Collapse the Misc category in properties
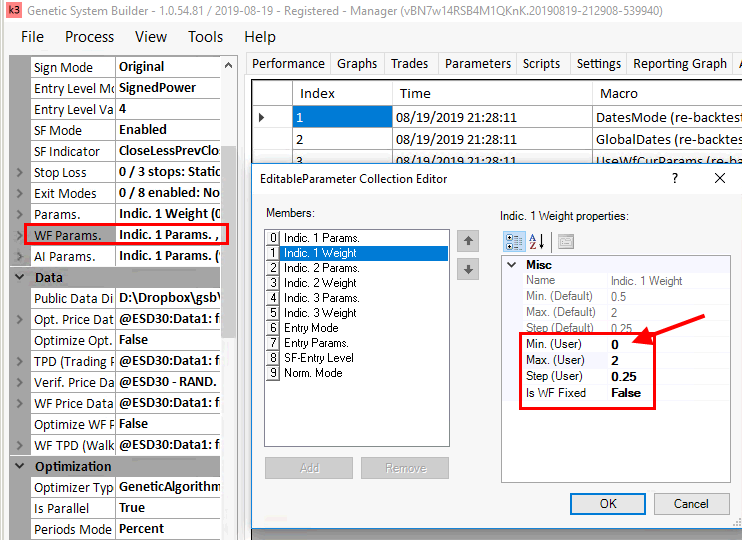 (512, 265)
